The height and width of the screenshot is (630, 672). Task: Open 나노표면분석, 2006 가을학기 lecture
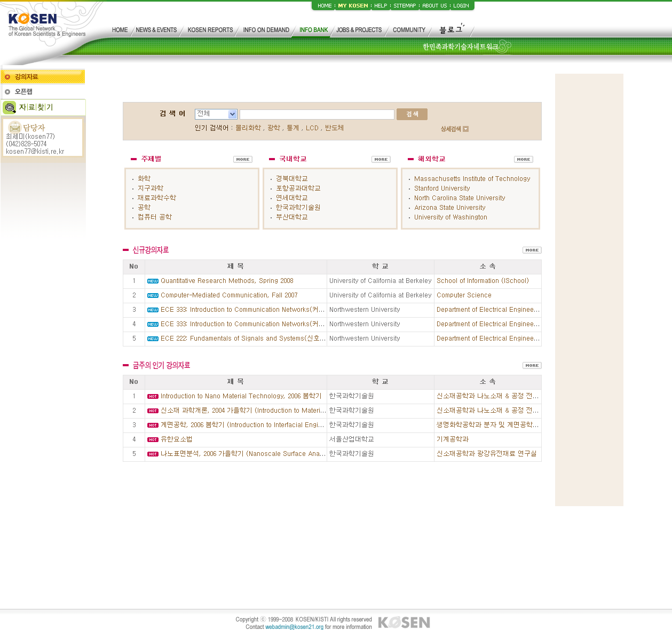(x=243, y=454)
